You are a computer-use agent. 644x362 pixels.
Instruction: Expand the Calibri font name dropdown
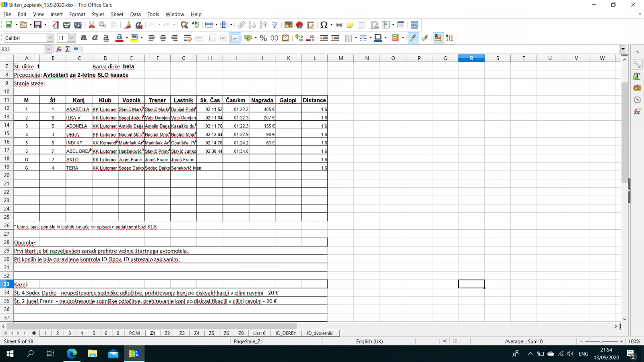click(50, 38)
